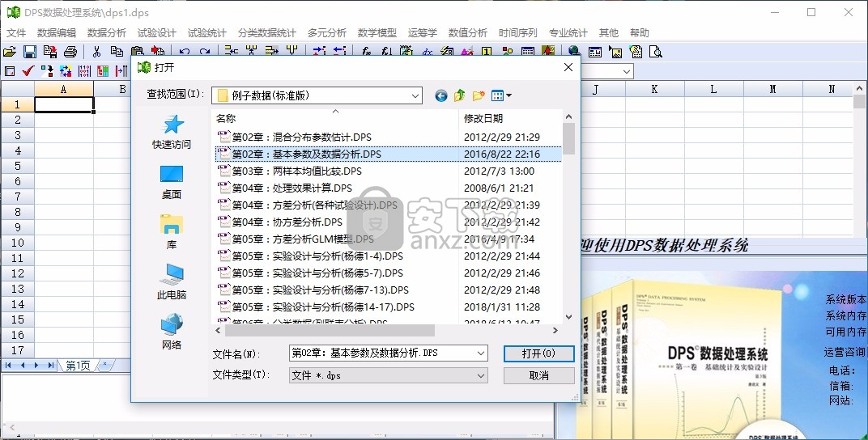Click the file list scroll right arrow
The height and width of the screenshot is (440, 868).
pyautogui.click(x=555, y=330)
